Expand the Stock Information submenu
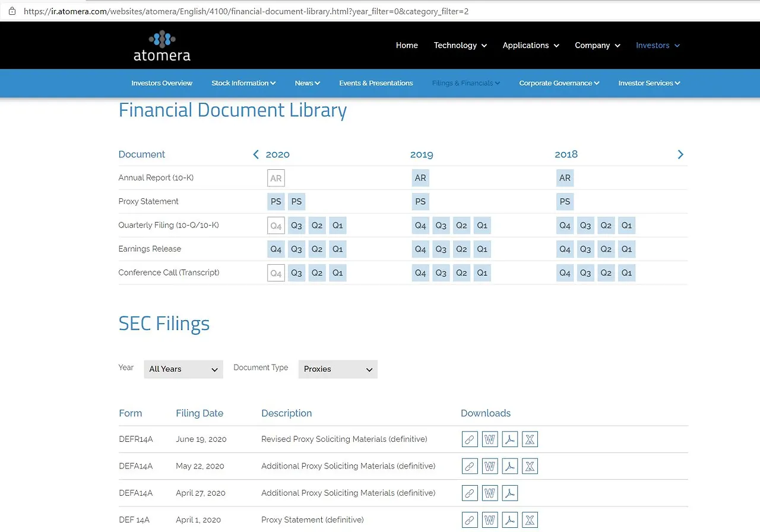The width and height of the screenshot is (760, 532). pyautogui.click(x=243, y=83)
